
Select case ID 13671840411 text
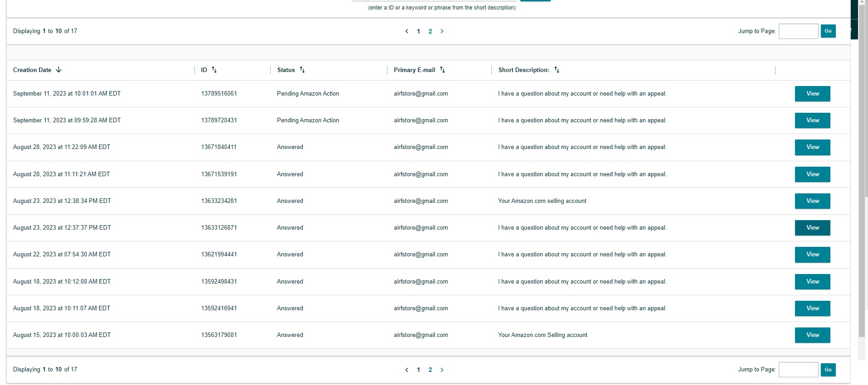219,147
